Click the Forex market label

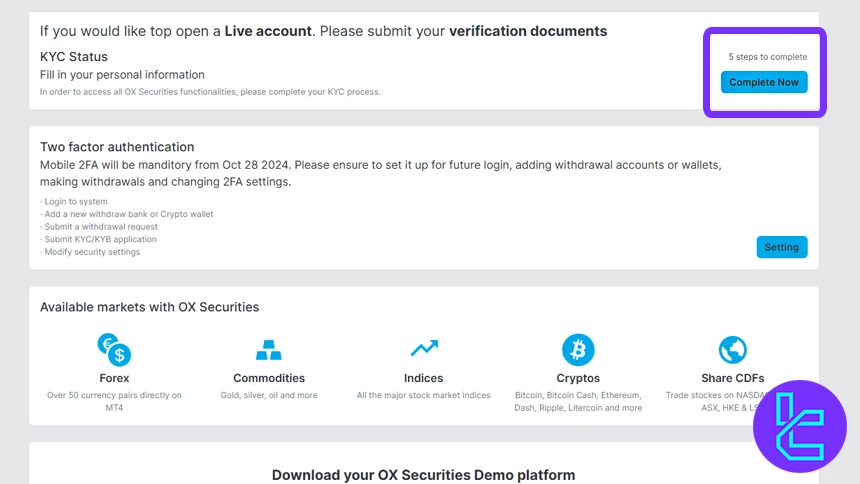tap(114, 378)
